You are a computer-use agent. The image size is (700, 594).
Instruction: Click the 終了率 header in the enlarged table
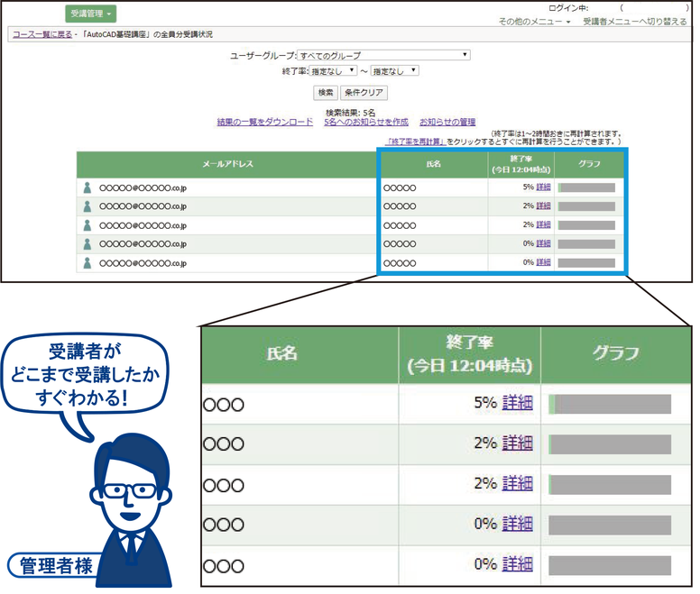470,355
